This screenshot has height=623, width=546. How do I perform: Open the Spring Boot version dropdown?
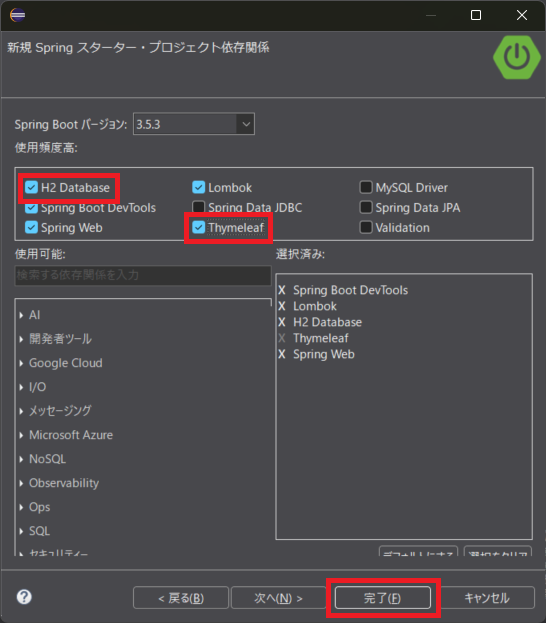(x=246, y=124)
